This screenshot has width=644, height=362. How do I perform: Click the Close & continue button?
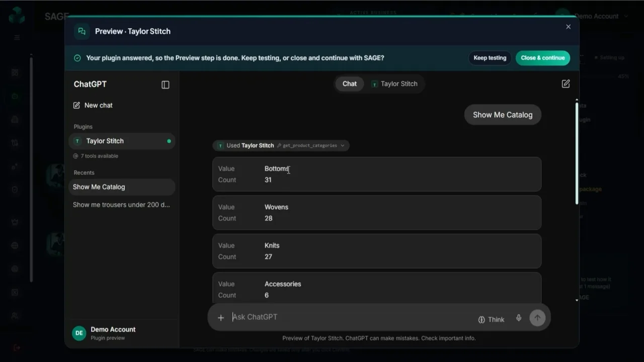[x=543, y=58]
